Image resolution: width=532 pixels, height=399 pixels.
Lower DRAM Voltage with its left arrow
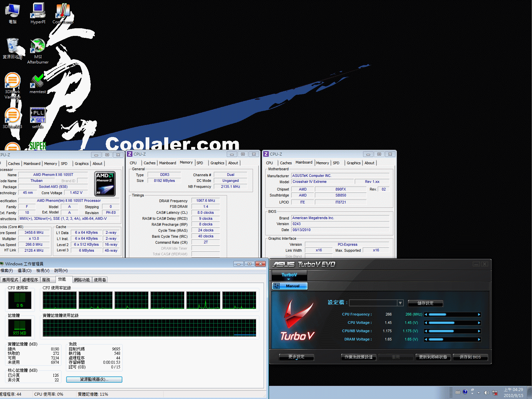point(426,339)
